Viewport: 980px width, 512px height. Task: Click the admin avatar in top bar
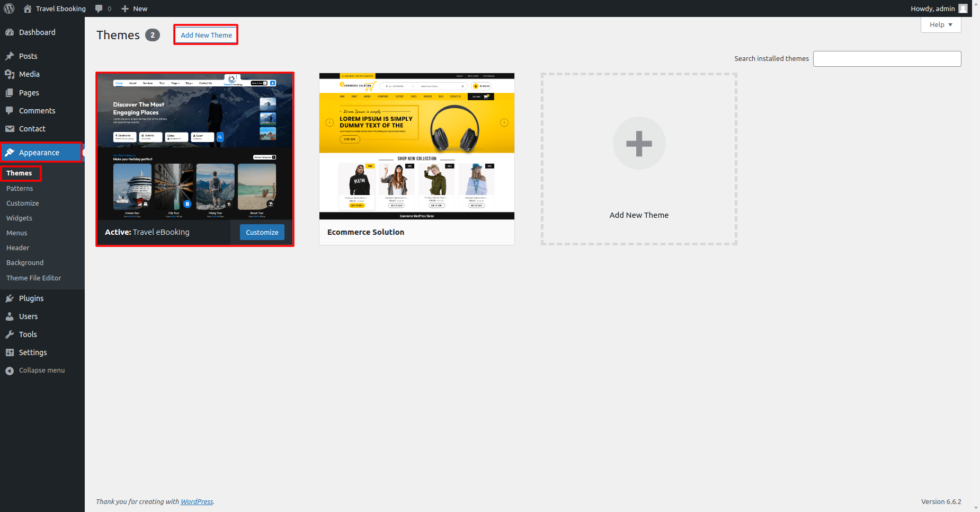pos(963,8)
